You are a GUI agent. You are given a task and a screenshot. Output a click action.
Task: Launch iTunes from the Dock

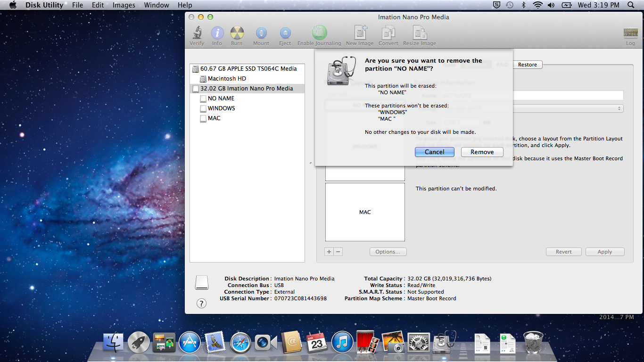(x=342, y=343)
